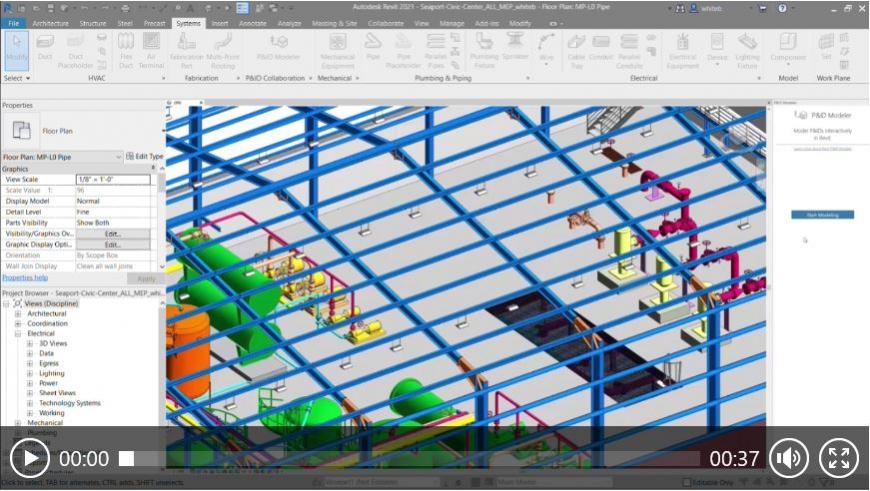Click the Print icon in quick access toolbar
This screenshot has height=491, width=870.
[125, 8]
